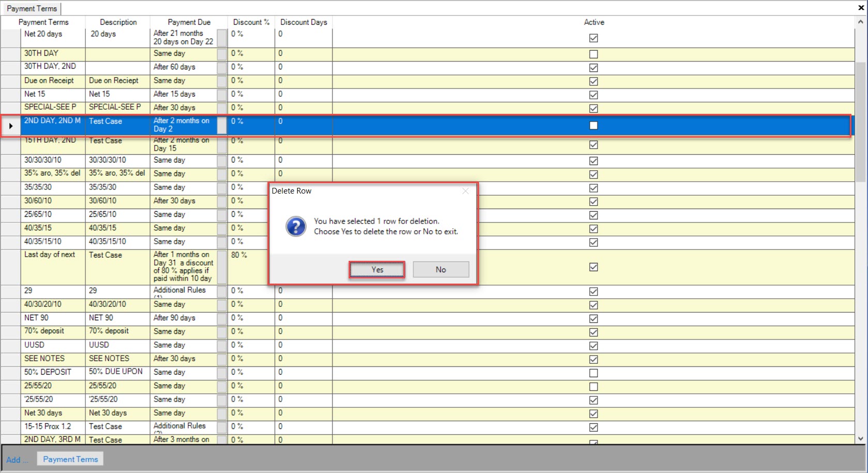
Task: Click scrollbar down arrow
Action: pyautogui.click(x=861, y=438)
